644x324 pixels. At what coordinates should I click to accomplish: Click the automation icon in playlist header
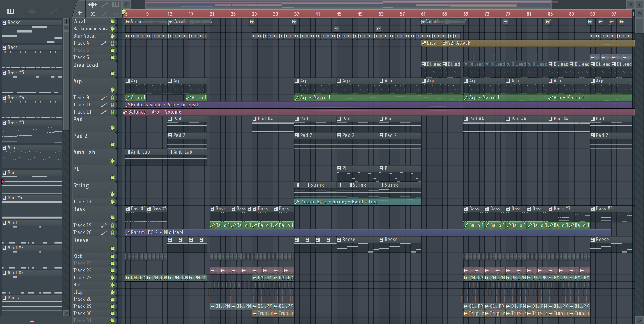pos(104,4)
